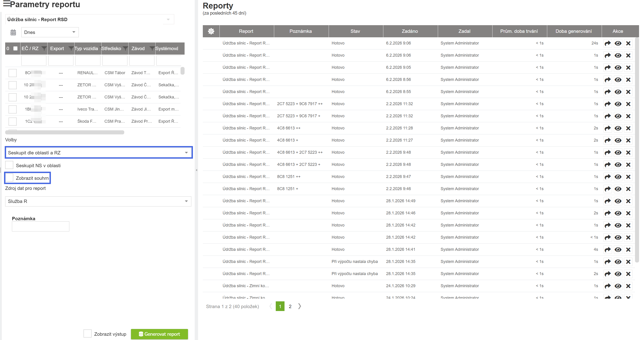Click the vehicle table horizontal scrollbar
Viewport: 644px width, 340px height.
[65, 132]
